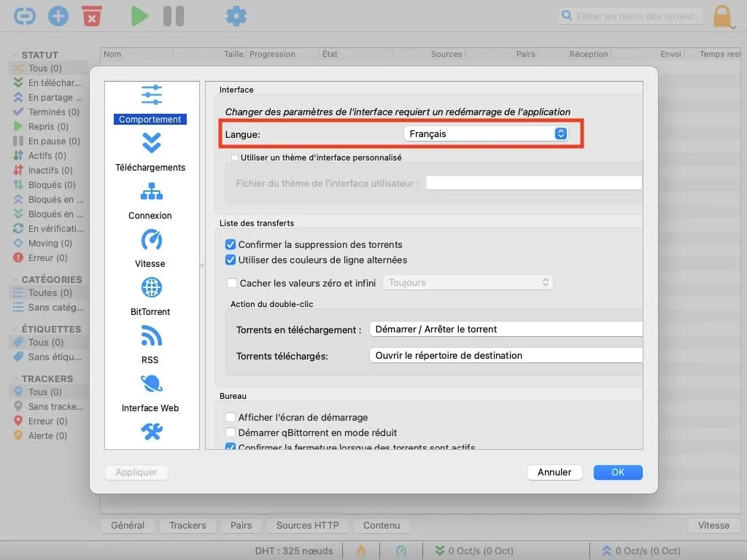Screen dimensions: 747x560
Task: Select the Inactifs (0) filter
Action: click(48, 170)
